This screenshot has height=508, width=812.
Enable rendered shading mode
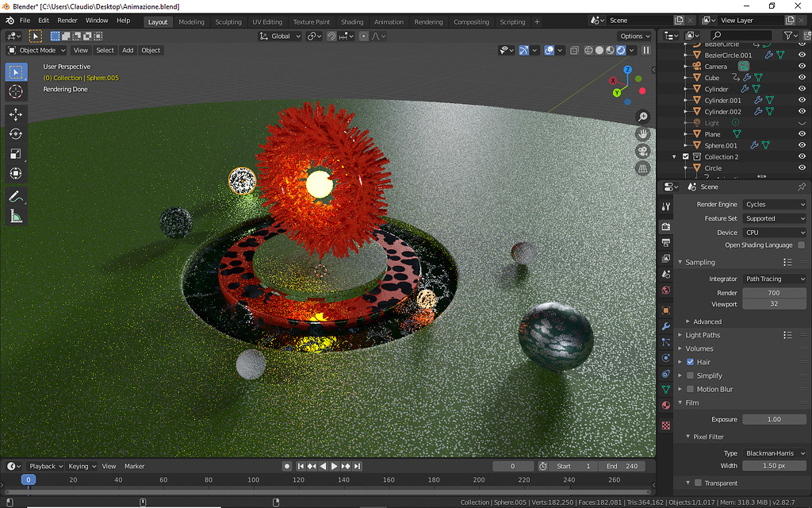pos(621,50)
